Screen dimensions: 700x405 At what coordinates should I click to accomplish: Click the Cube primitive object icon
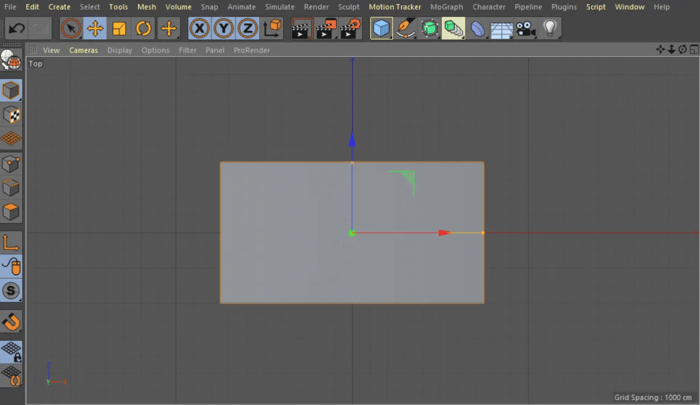click(x=381, y=29)
